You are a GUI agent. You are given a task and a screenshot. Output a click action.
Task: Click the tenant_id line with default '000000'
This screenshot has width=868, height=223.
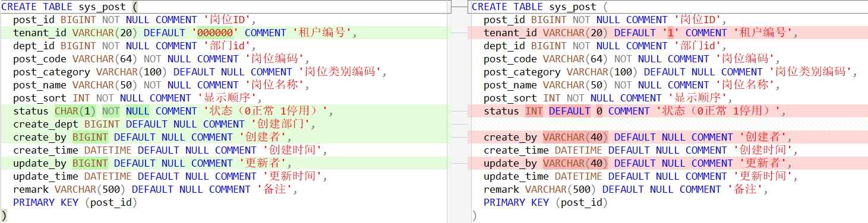pos(185,33)
